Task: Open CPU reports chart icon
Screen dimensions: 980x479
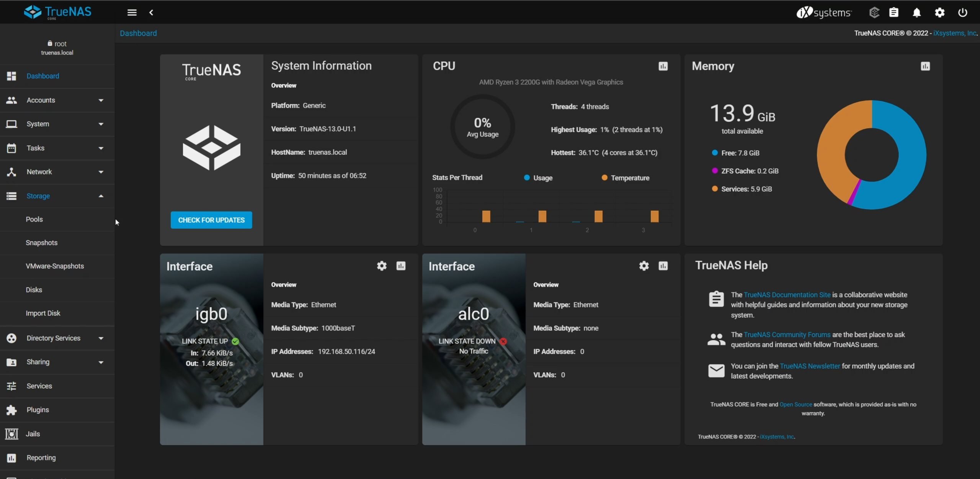Action: coord(663,66)
